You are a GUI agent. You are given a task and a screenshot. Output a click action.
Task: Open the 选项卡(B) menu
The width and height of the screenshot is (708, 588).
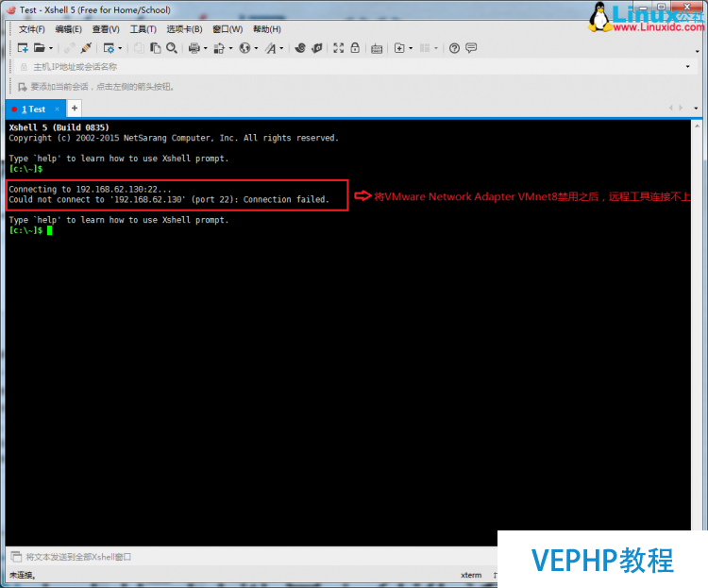coord(184,29)
